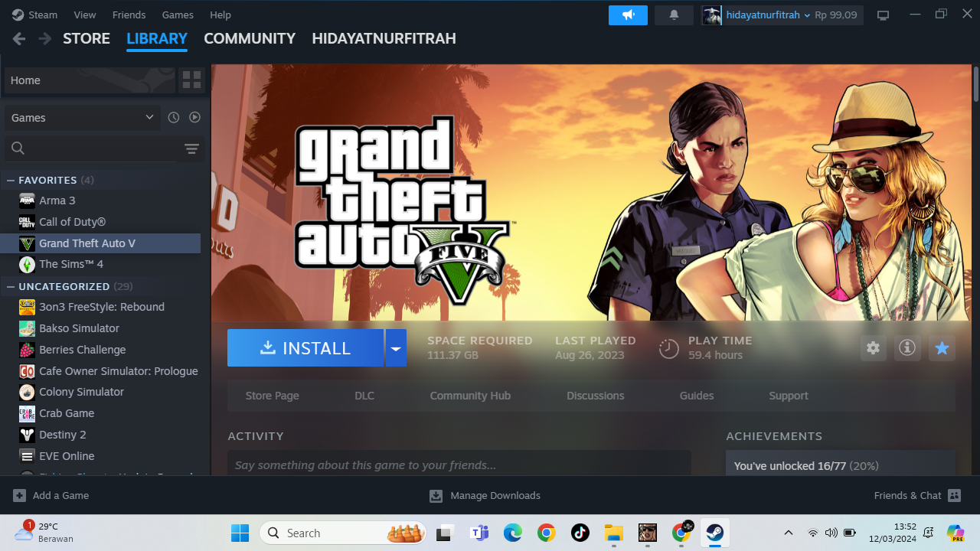Open Microsoft Edge from the taskbar
The image size is (980, 551).
point(513,533)
